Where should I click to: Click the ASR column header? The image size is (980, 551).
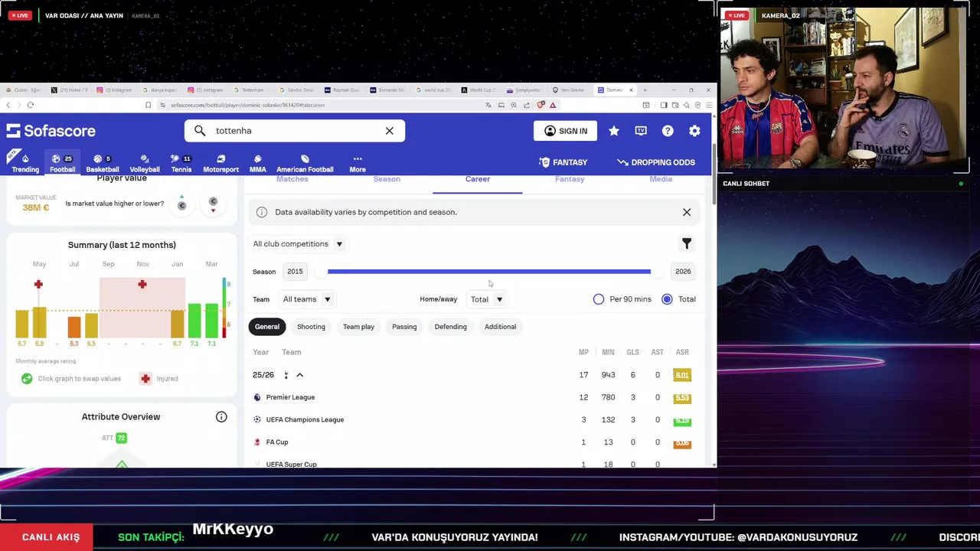point(682,352)
